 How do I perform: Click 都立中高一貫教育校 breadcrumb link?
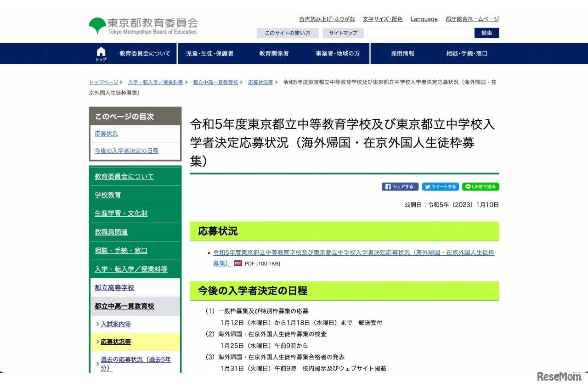coord(215,82)
